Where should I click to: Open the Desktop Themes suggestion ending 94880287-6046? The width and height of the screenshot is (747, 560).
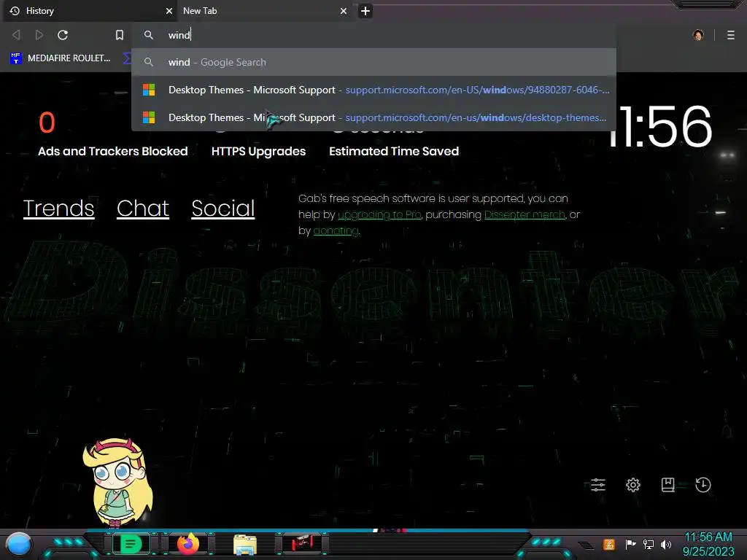tap(374, 90)
